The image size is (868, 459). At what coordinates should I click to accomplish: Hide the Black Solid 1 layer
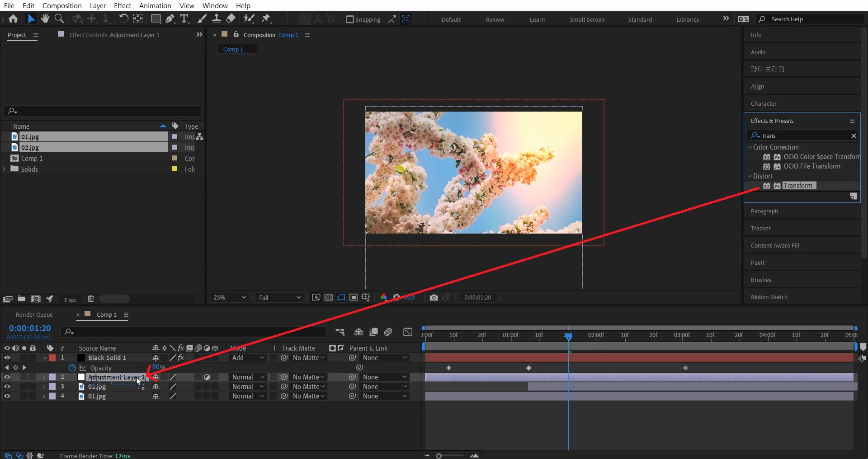(x=7, y=358)
